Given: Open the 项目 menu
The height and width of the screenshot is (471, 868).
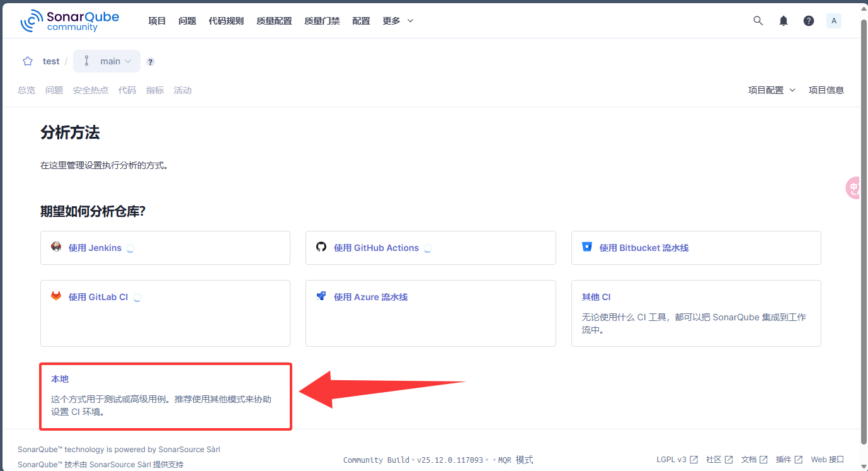Looking at the screenshot, I should click(157, 21).
